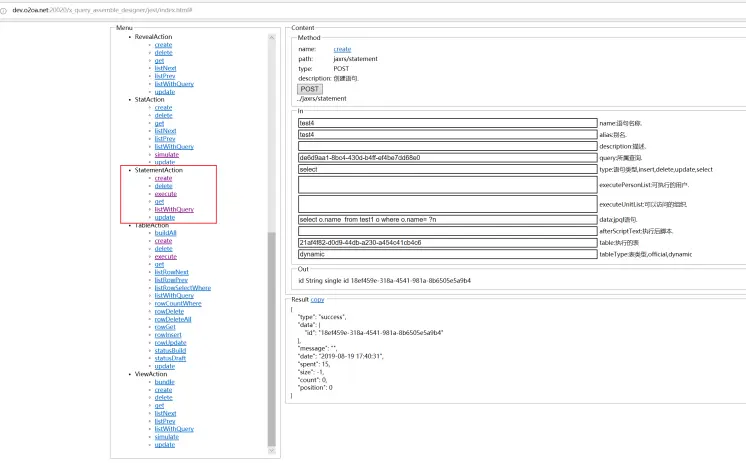Open delete under StatementAction
746x463 pixels.
(x=163, y=186)
